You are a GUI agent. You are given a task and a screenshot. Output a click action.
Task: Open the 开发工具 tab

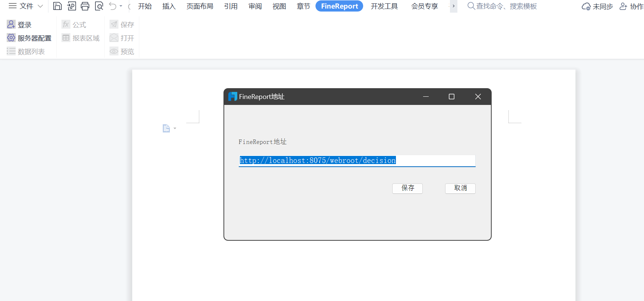click(384, 6)
